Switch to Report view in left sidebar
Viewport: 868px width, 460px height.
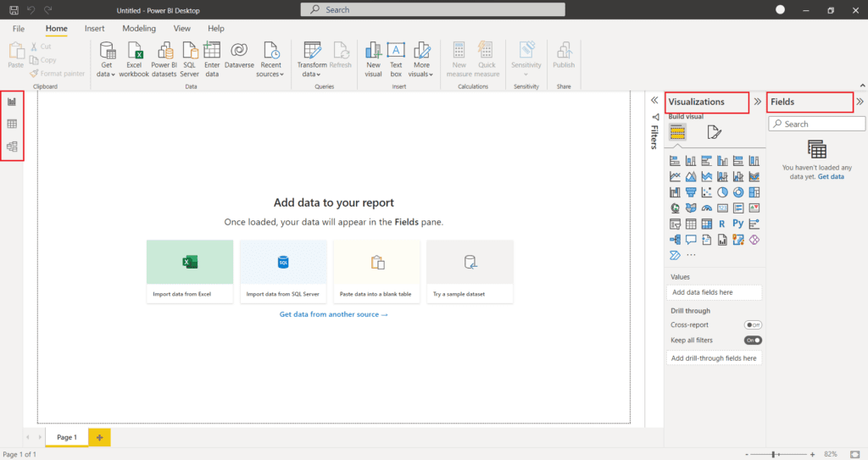[x=12, y=102]
